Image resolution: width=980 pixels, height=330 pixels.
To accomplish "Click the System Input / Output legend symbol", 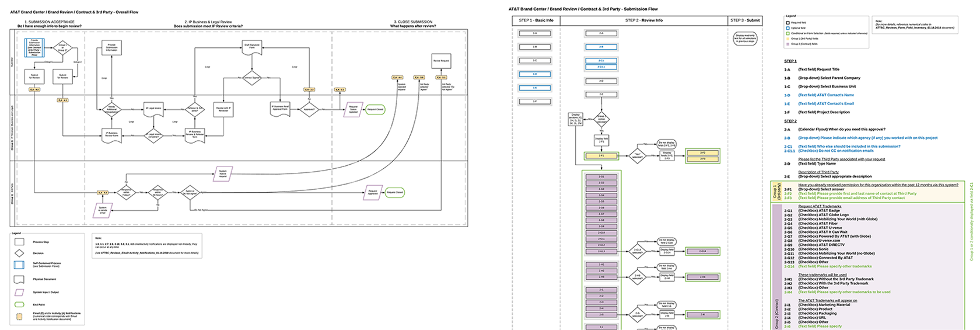I will tap(19, 292).
